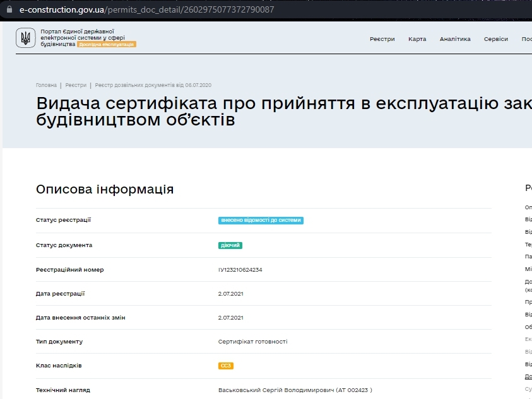Go to Головна breadcrumb
Screen dimensions: 532x399
click(46, 85)
